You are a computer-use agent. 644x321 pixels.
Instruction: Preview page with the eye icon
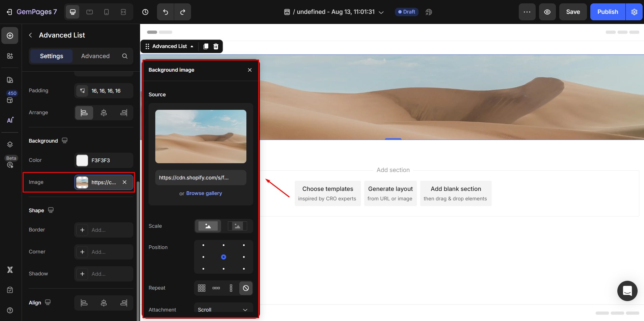(x=547, y=12)
